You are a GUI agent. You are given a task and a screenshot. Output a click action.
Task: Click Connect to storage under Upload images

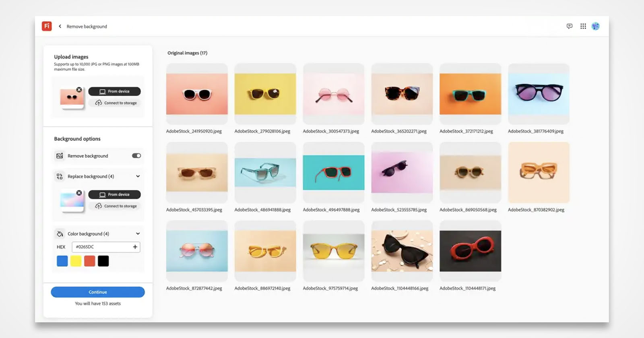pyautogui.click(x=116, y=103)
